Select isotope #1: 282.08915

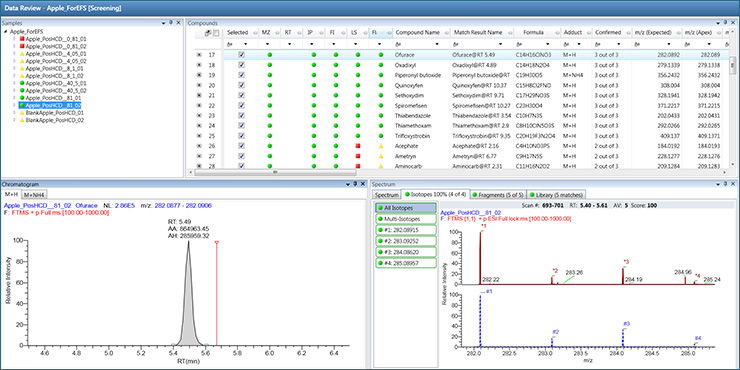point(406,230)
